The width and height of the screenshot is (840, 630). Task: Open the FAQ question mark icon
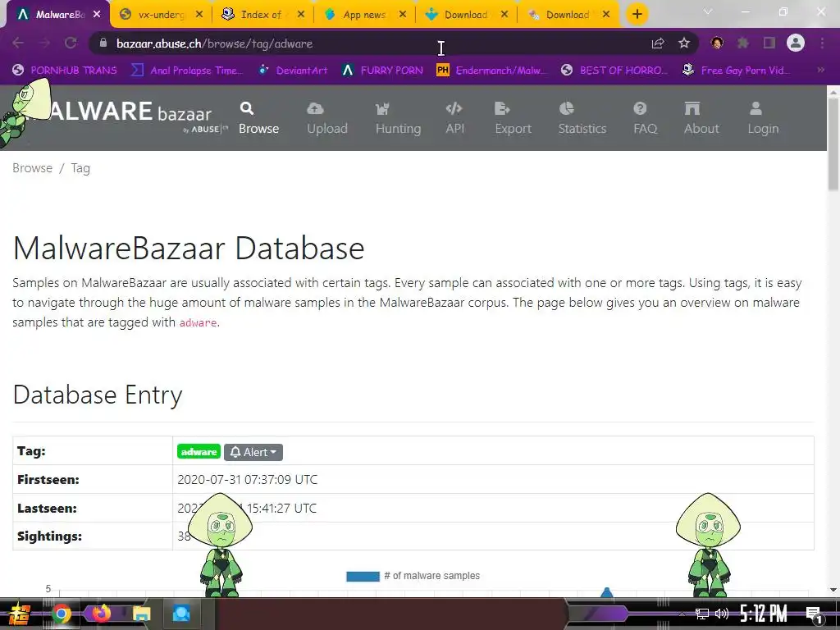click(640, 109)
